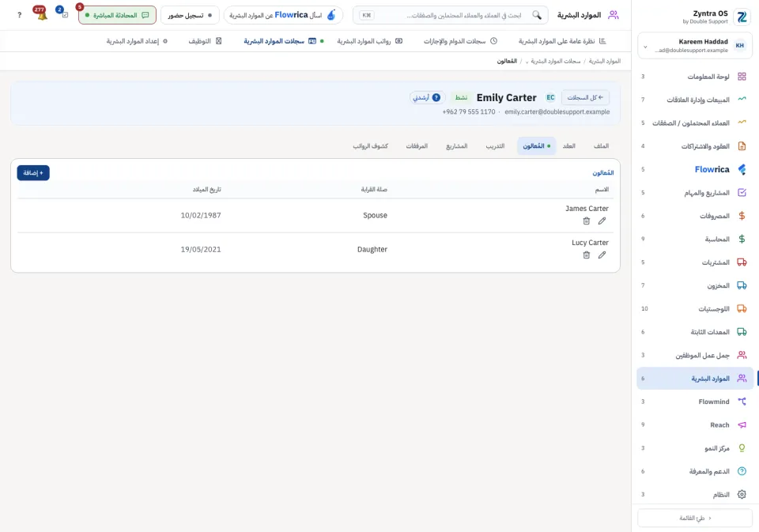The height and width of the screenshot is (532, 759).
Task: Switch to المشاريع projects tab
Action: point(456,146)
